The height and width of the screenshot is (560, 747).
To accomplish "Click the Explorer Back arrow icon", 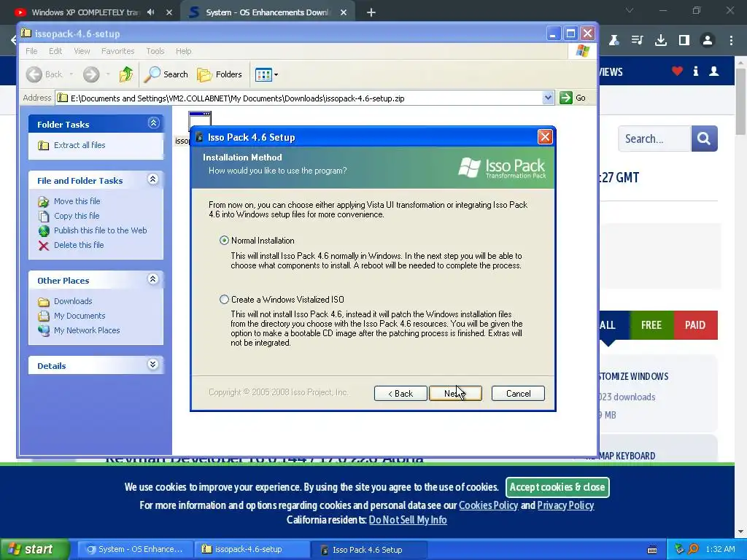I will pyautogui.click(x=34, y=74).
